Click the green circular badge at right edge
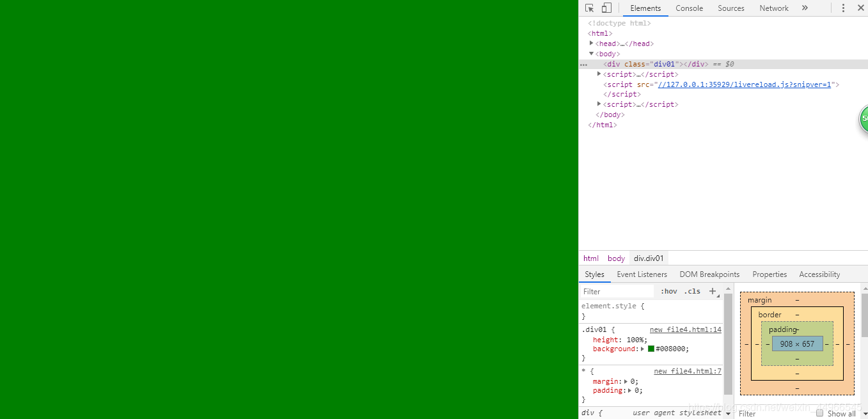 coord(864,119)
